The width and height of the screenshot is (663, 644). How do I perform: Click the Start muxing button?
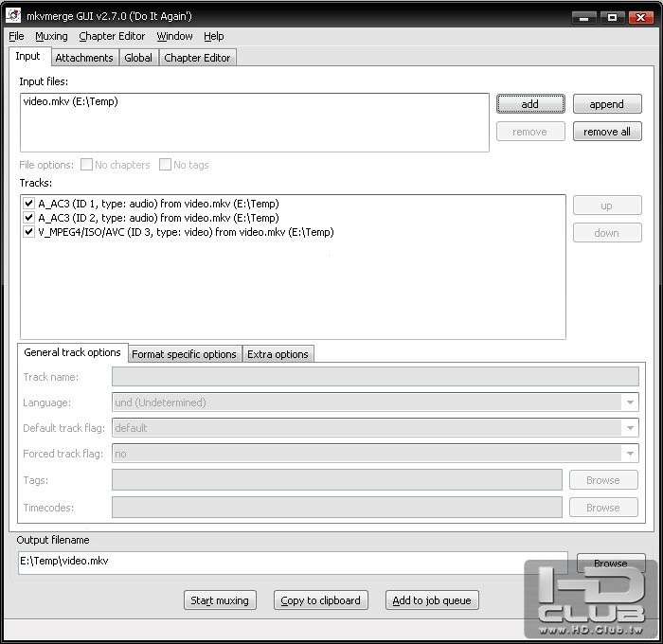coord(220,600)
